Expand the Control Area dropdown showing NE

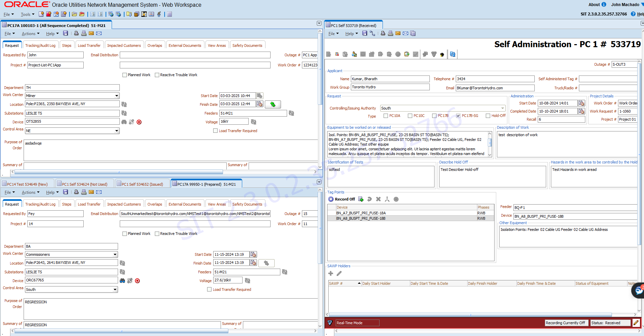116,131
